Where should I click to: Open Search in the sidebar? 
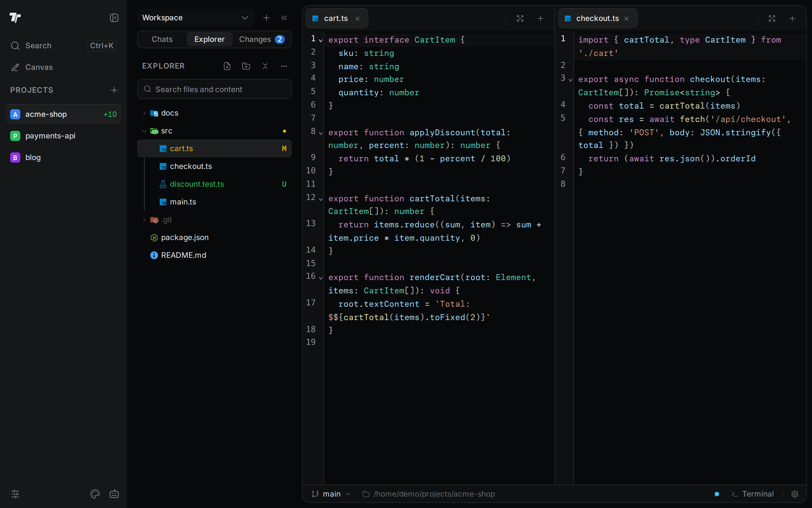pyautogui.click(x=63, y=46)
